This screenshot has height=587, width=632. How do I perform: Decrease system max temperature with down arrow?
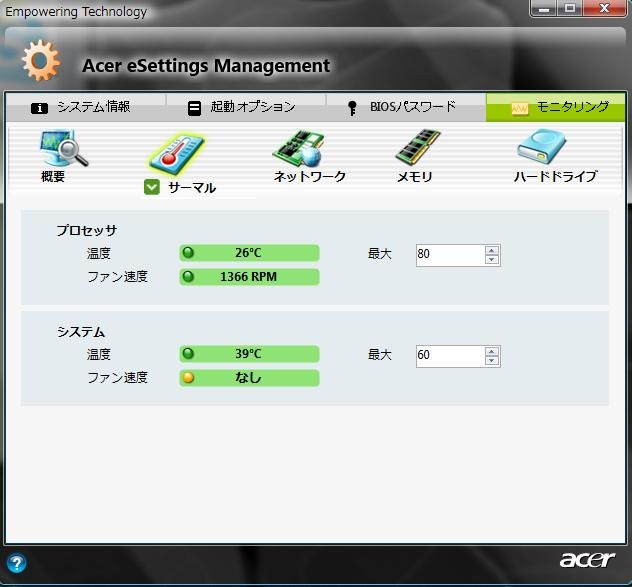[491, 362]
